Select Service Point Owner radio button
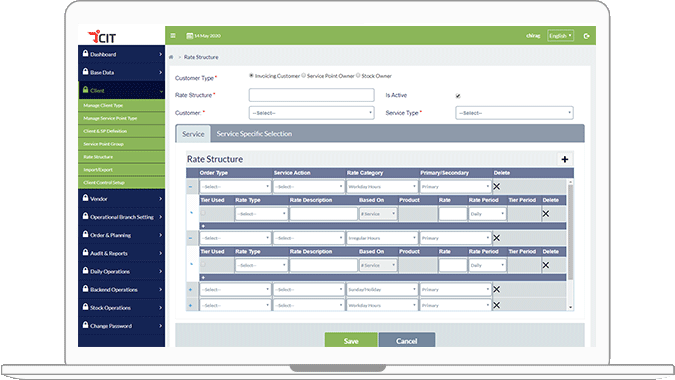 [x=303, y=76]
